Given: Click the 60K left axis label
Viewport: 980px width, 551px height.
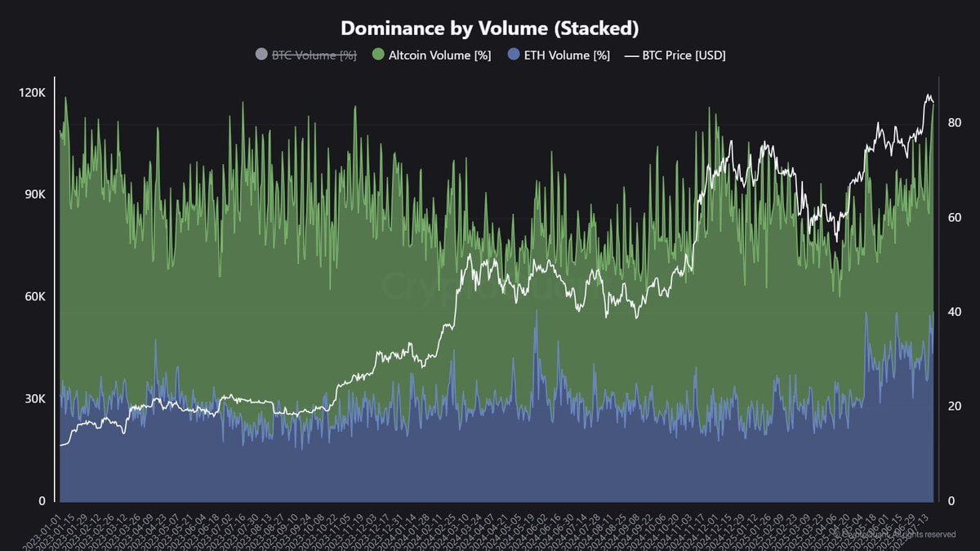Looking at the screenshot, I should 35,296.
